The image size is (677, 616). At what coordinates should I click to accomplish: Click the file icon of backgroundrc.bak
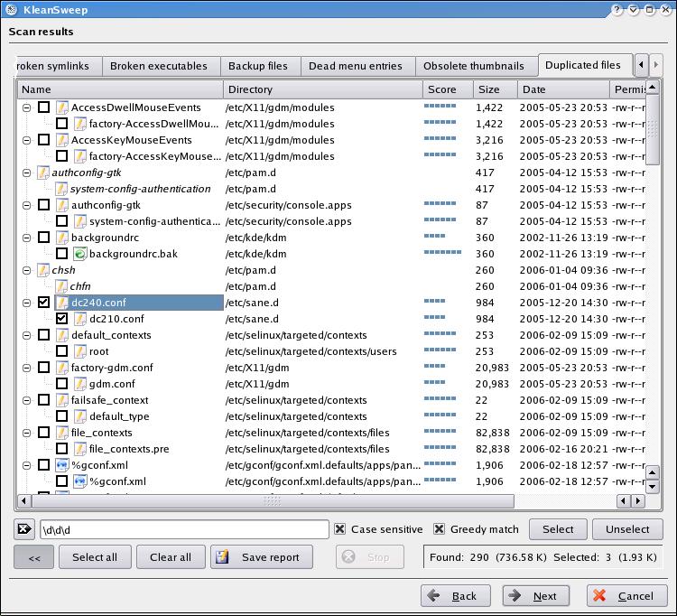[79, 254]
